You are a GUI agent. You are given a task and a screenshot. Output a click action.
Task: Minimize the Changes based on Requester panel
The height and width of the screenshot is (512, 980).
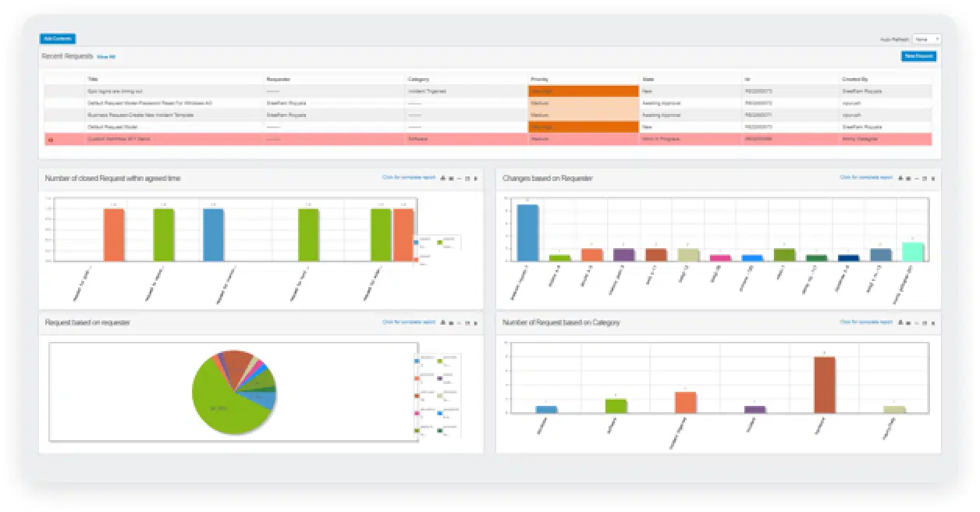[x=916, y=179]
